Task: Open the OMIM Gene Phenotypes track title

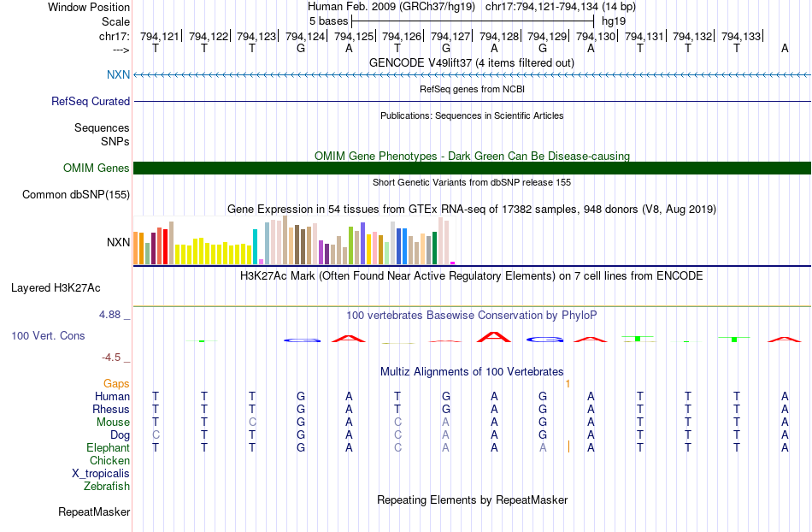Action: pyautogui.click(x=472, y=156)
